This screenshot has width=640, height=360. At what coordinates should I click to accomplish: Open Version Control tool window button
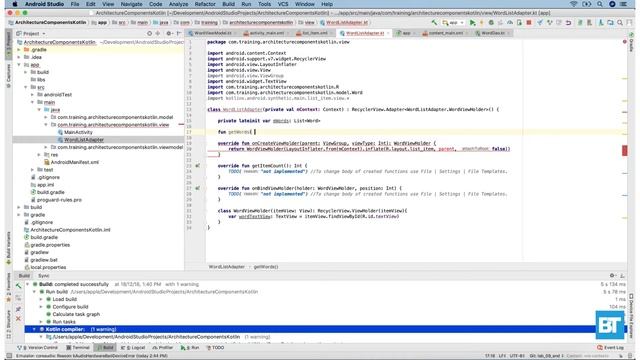click(x=38, y=348)
